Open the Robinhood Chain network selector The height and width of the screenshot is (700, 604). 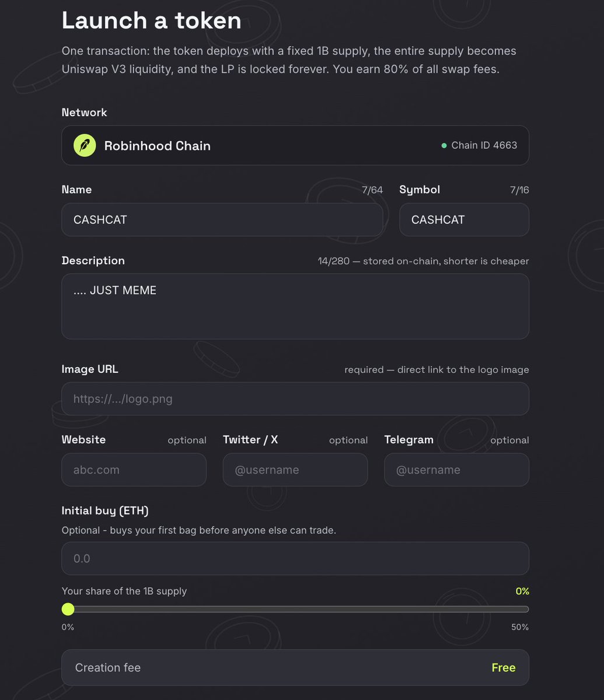295,145
